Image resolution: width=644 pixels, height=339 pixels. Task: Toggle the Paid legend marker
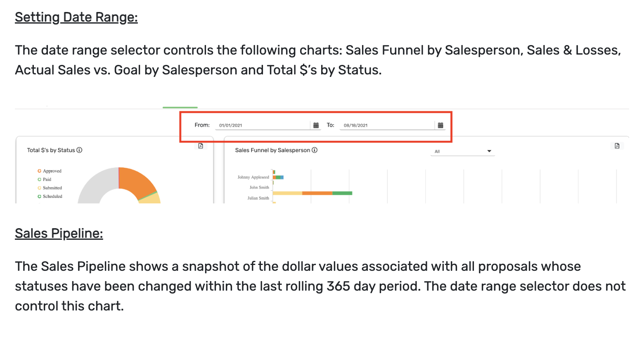pyautogui.click(x=40, y=179)
